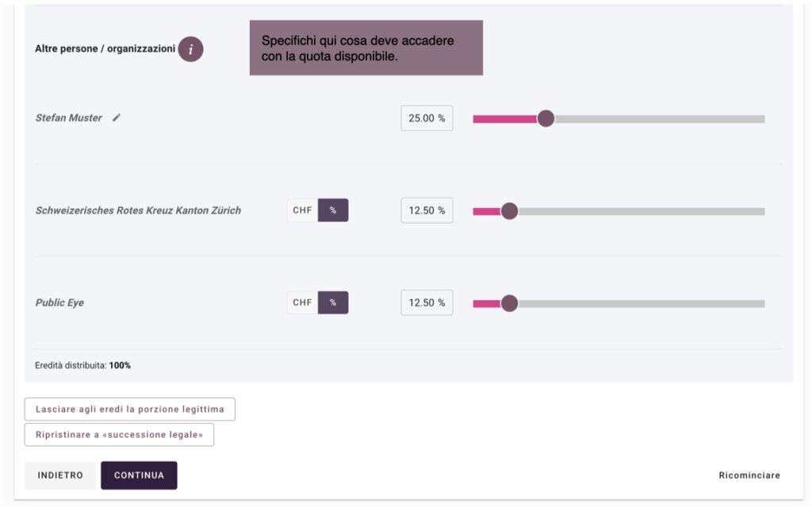Click the tooltip about the quota disponibile
Screen dimensions: 812x508
point(366,48)
